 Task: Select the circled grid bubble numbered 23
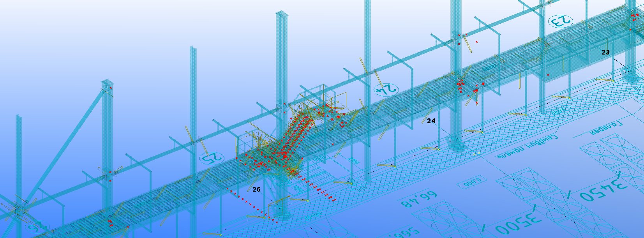point(561,21)
